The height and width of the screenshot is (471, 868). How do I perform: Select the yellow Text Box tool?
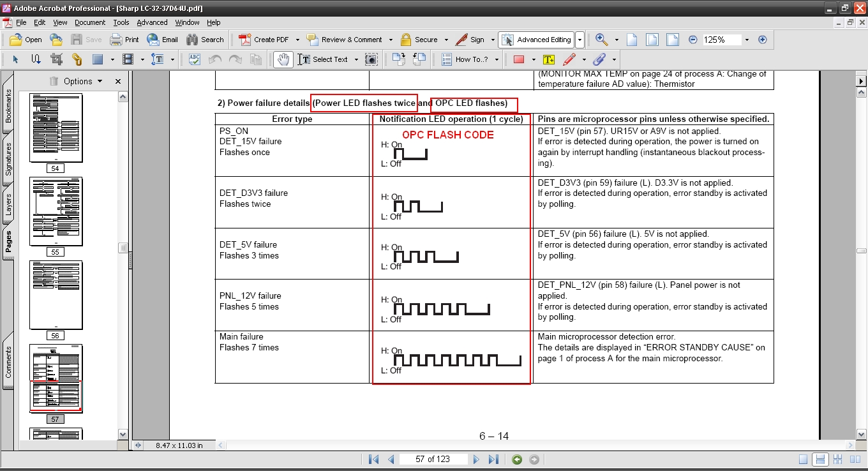point(548,59)
